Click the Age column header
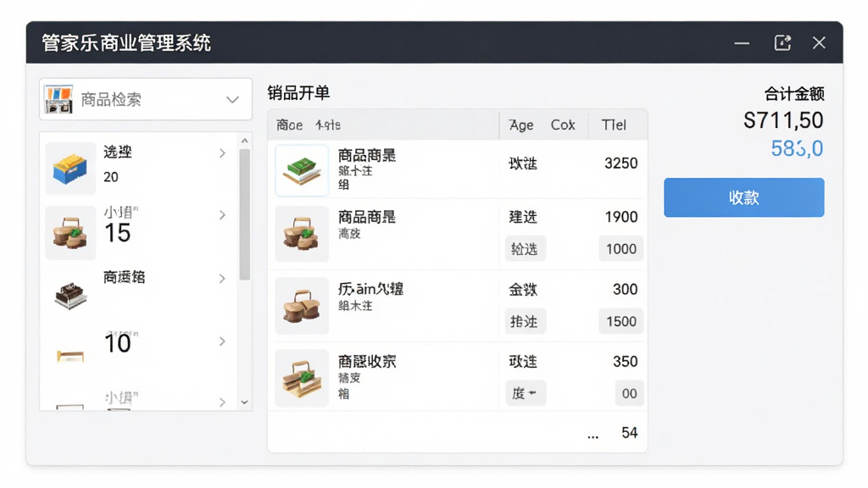Image resolution: width=868 pixels, height=488 pixels. [x=521, y=125]
